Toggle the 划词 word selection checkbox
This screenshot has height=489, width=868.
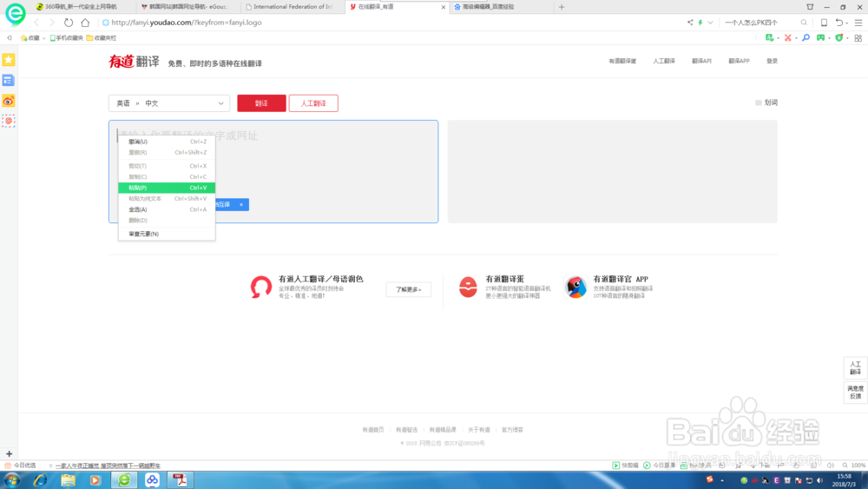[759, 102]
